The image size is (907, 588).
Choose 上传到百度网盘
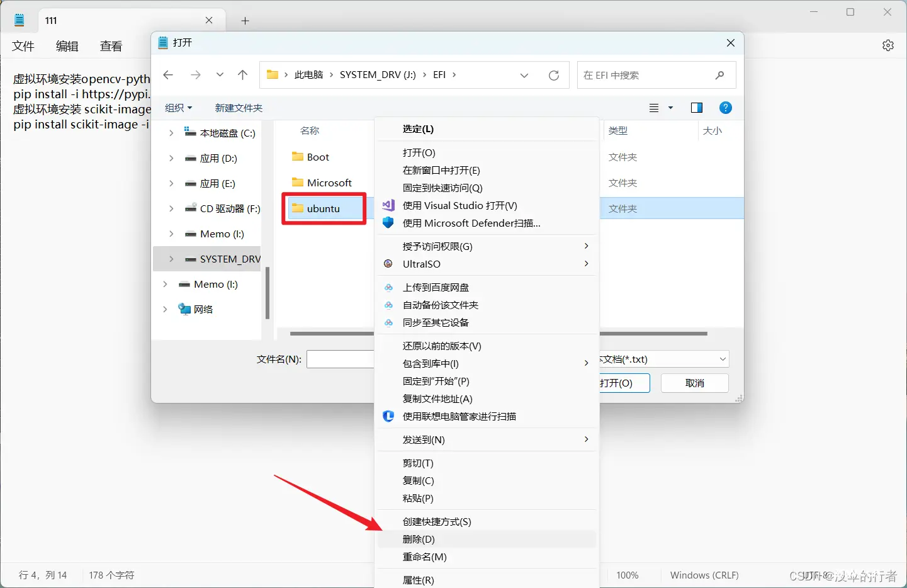[487, 288]
